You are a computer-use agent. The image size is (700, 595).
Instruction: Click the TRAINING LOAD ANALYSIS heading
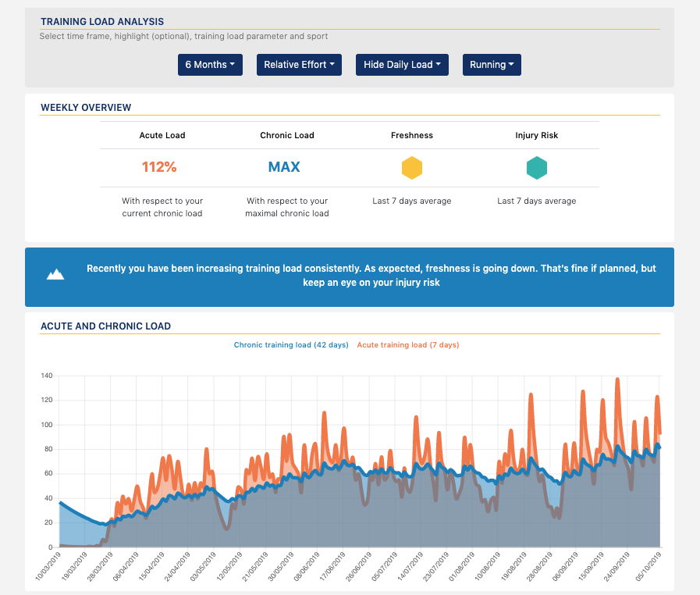(102, 21)
